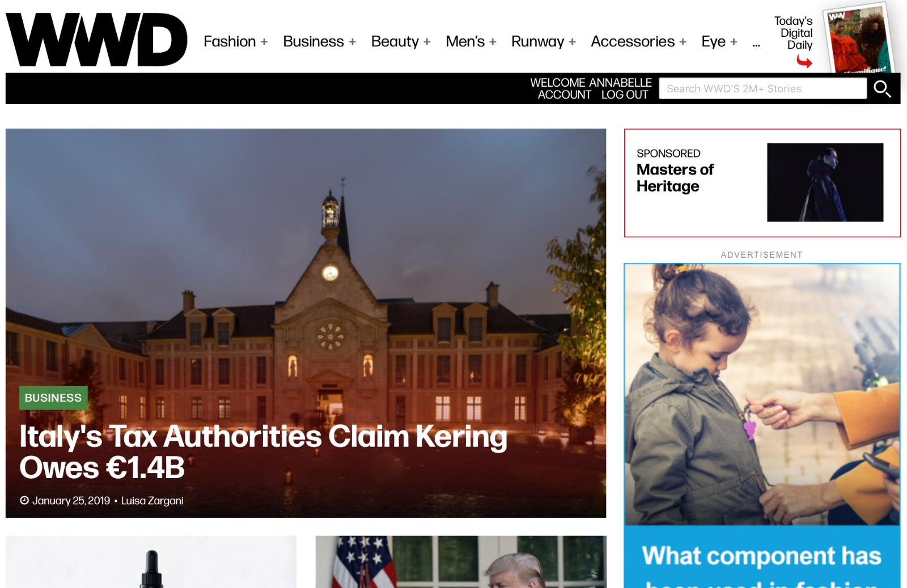907x588 pixels.
Task: Expand the Men's menu plus sign
Action: [x=493, y=42]
